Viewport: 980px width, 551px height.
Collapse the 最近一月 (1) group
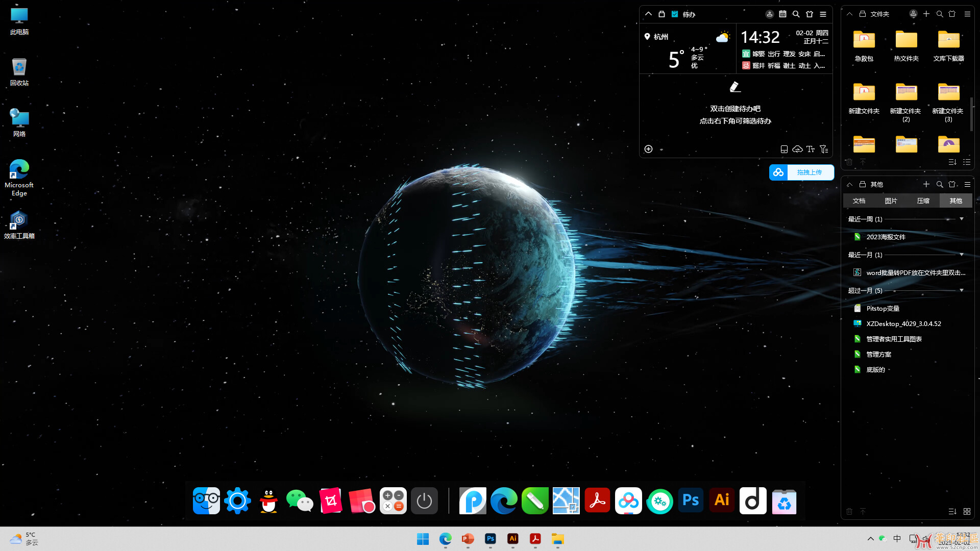(962, 255)
